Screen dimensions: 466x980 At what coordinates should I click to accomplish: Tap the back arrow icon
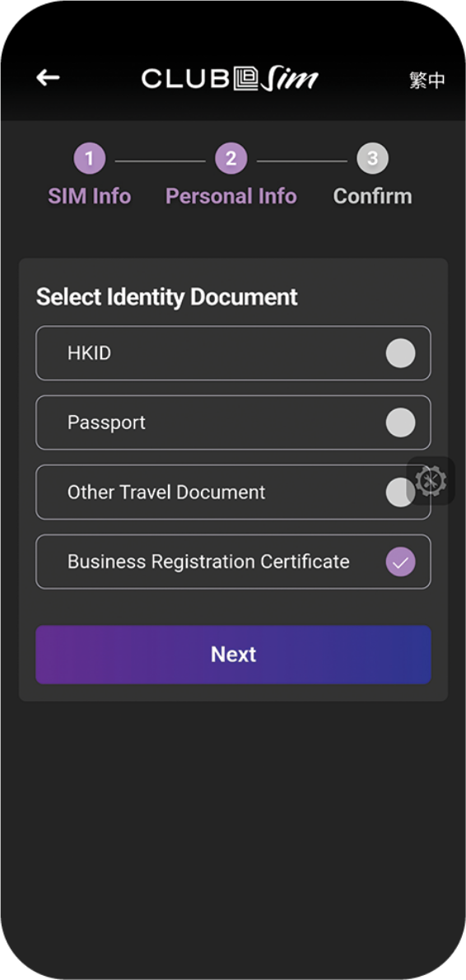[x=48, y=77]
